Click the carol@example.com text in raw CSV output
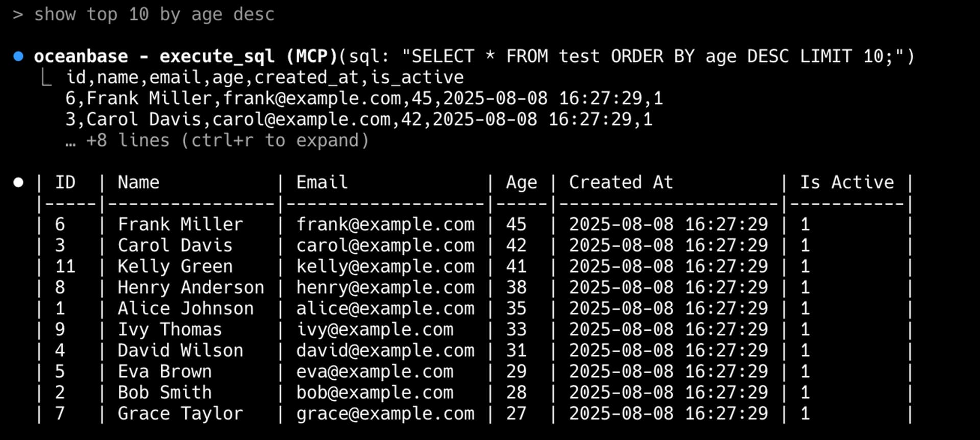 pos(301,119)
